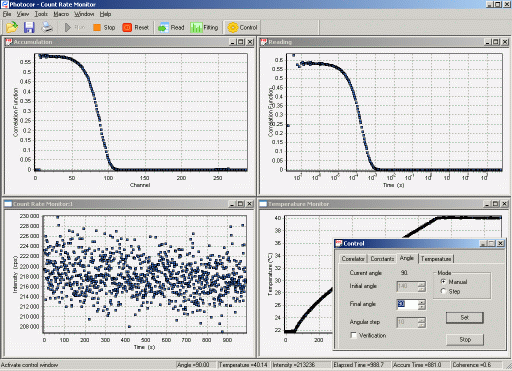Switch to the Constants tab
The image size is (512, 371).
(x=382, y=259)
